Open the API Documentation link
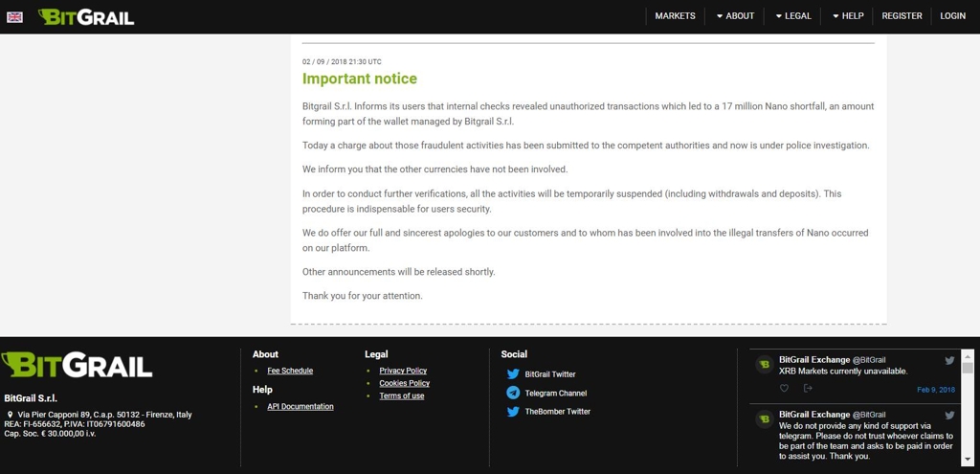980x474 pixels. (301, 406)
